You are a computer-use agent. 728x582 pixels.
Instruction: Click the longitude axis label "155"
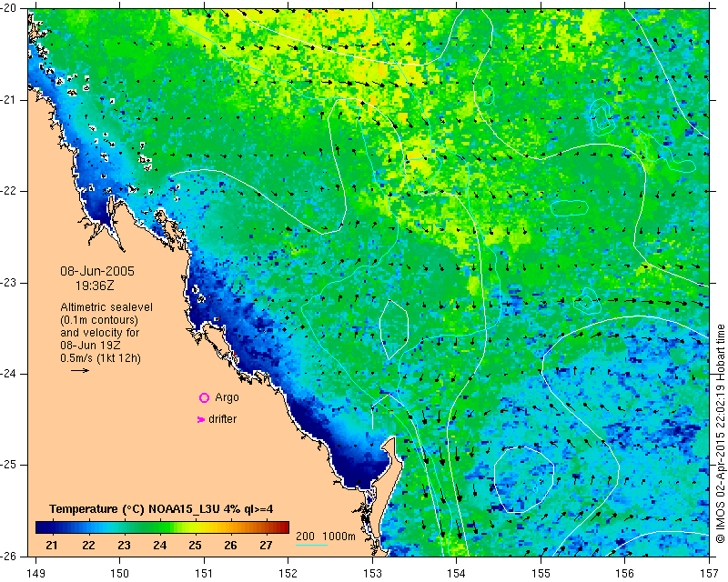(x=541, y=573)
